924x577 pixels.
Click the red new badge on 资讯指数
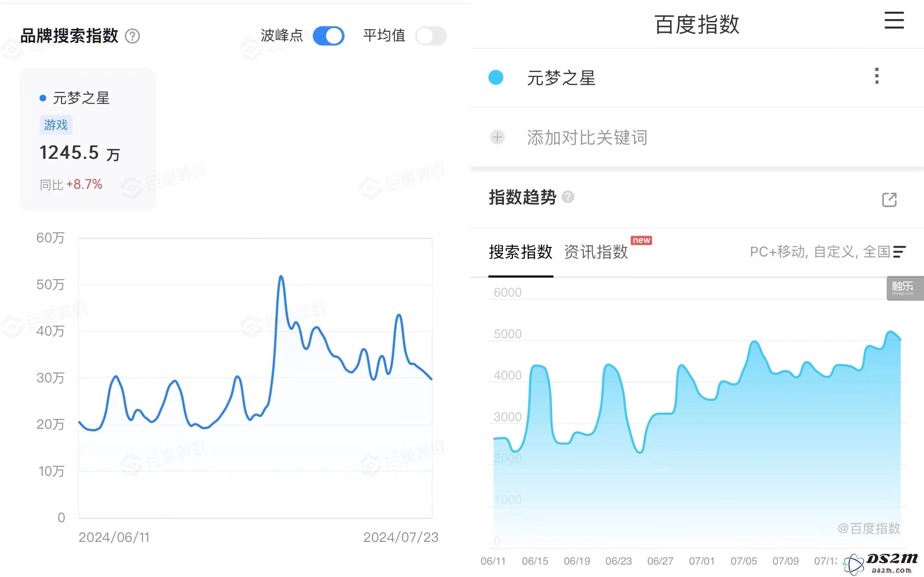coord(641,240)
